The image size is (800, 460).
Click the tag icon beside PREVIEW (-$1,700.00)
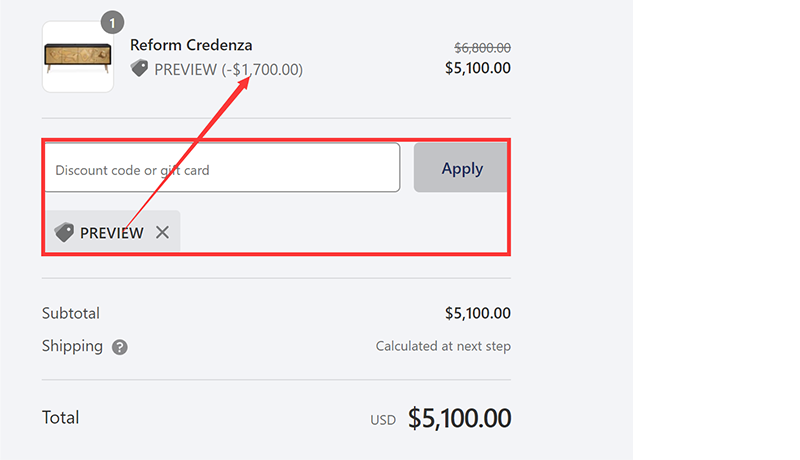140,69
